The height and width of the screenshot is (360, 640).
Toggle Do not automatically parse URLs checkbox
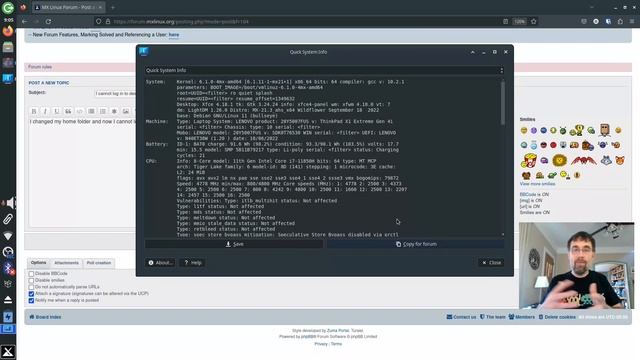[x=31, y=287]
